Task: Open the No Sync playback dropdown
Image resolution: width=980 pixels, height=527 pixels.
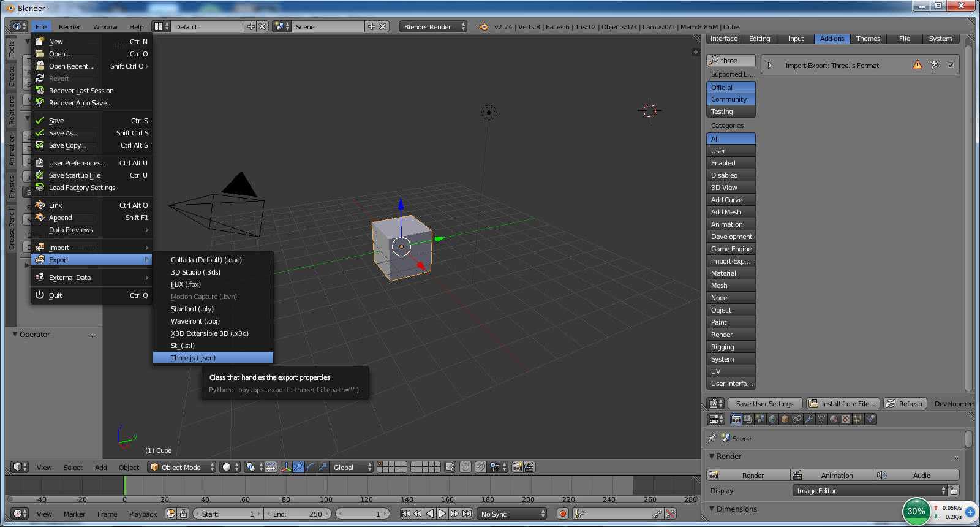Action: pos(513,514)
